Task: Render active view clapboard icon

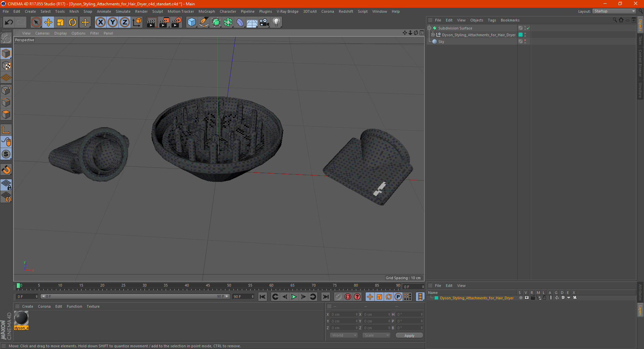Action: click(x=152, y=22)
